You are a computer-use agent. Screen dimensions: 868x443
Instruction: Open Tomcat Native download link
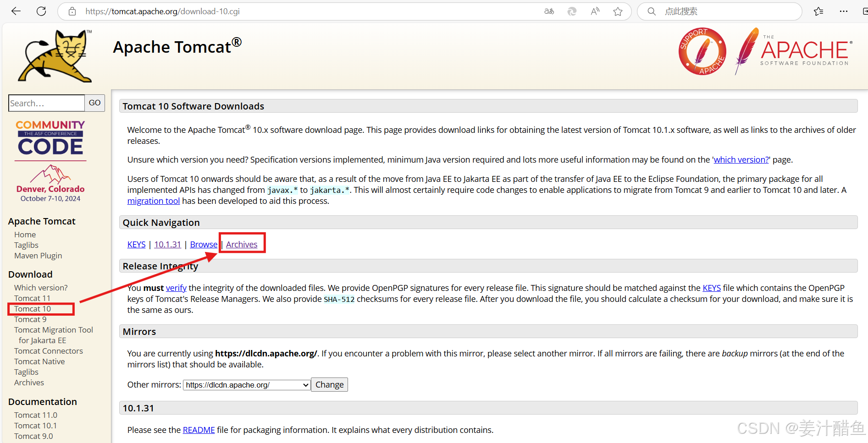(39, 361)
